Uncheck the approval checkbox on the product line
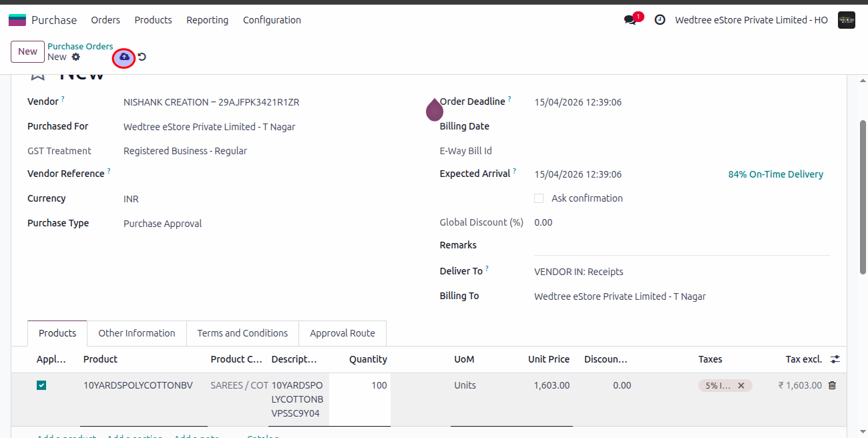Viewport: 868px width, 438px height. [x=41, y=385]
